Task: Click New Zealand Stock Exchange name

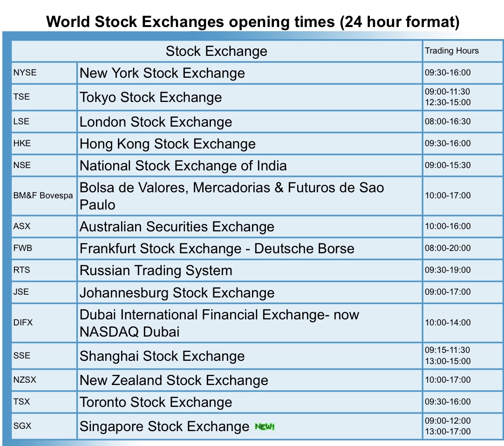Action: tap(174, 380)
